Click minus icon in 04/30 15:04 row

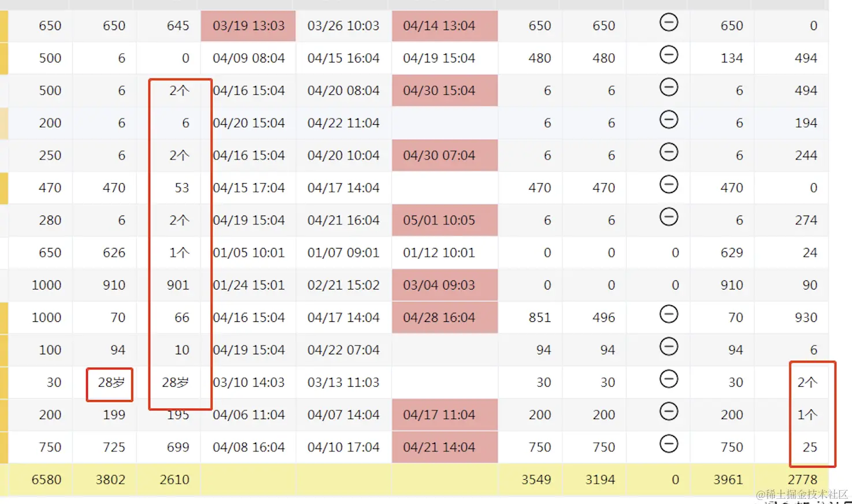tap(669, 87)
